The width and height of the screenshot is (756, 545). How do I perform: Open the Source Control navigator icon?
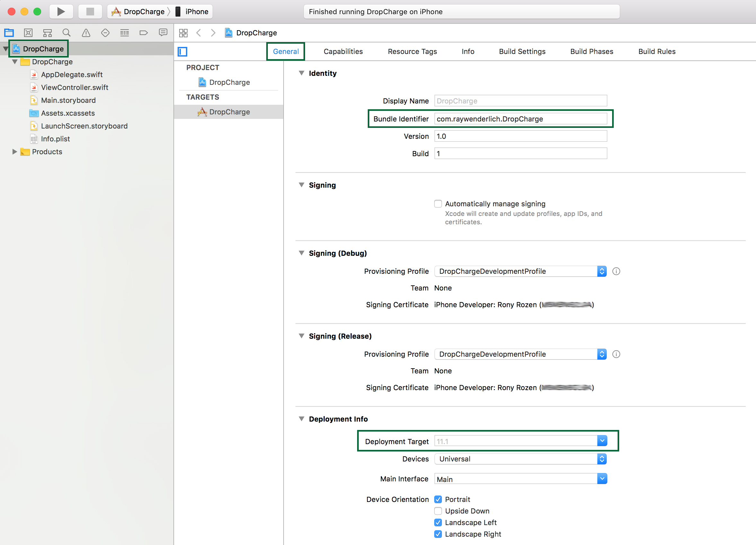click(28, 33)
